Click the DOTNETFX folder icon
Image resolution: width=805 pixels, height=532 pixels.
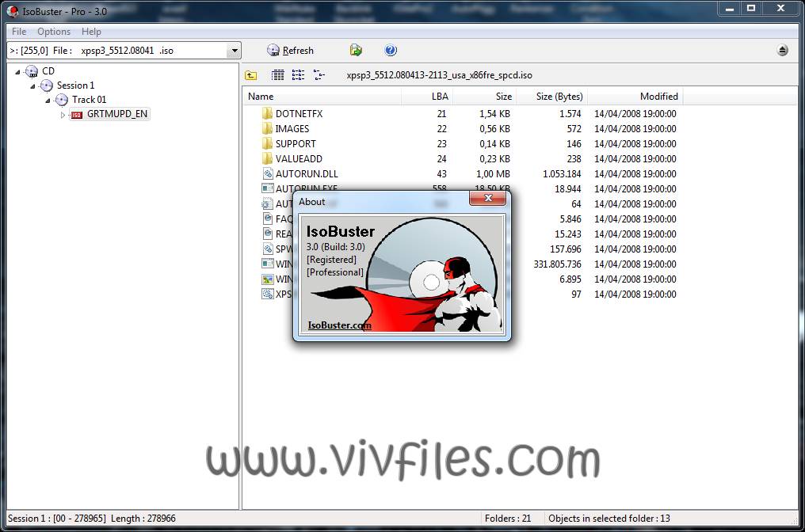point(267,113)
